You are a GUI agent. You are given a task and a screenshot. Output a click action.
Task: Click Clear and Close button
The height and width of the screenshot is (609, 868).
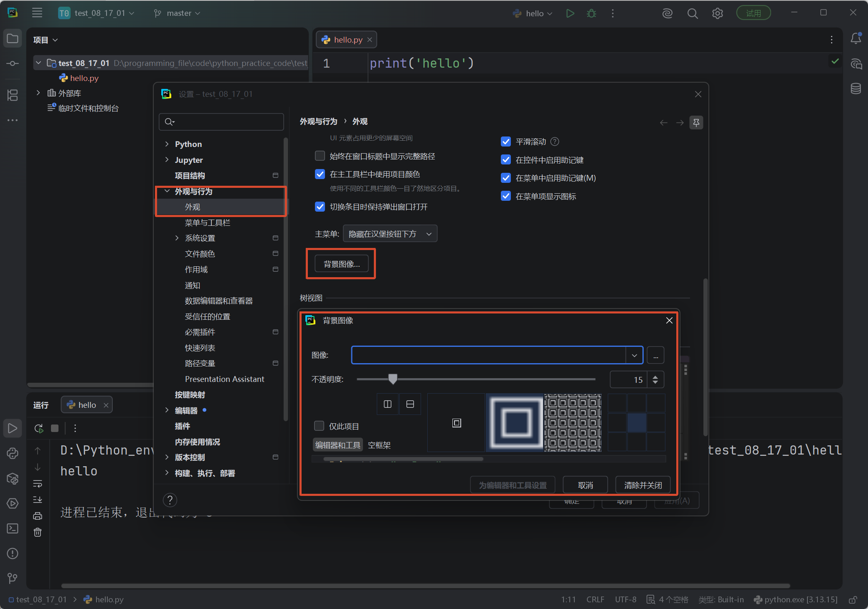point(643,485)
